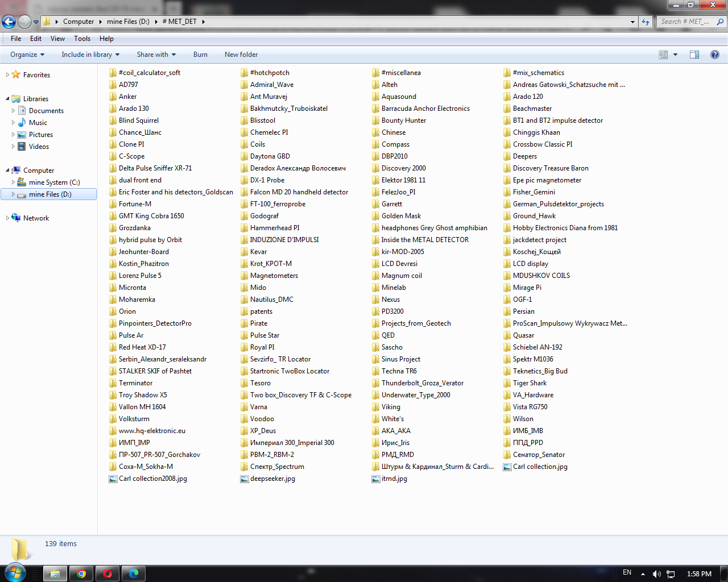Image resolution: width=728 pixels, height=582 pixels.
Task: Click the Burn button
Action: coord(200,55)
